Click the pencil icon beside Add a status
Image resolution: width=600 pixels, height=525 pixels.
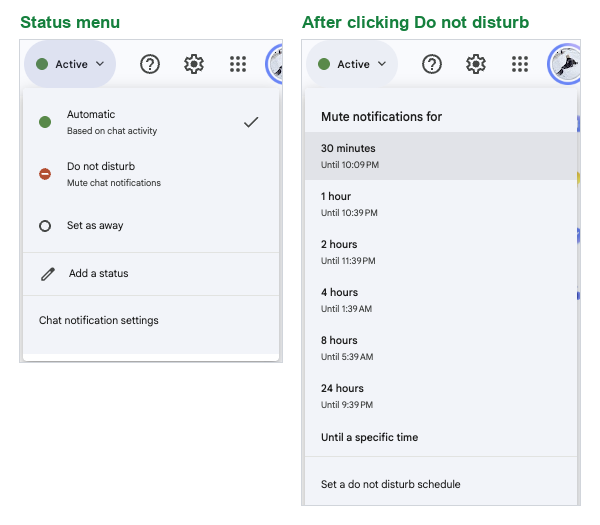(x=48, y=274)
